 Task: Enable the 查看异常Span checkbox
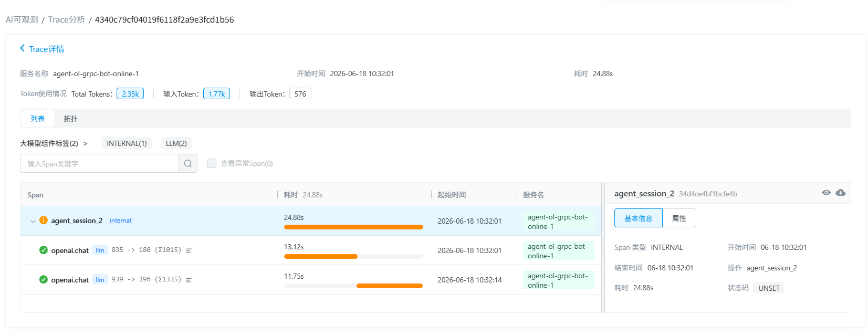212,163
